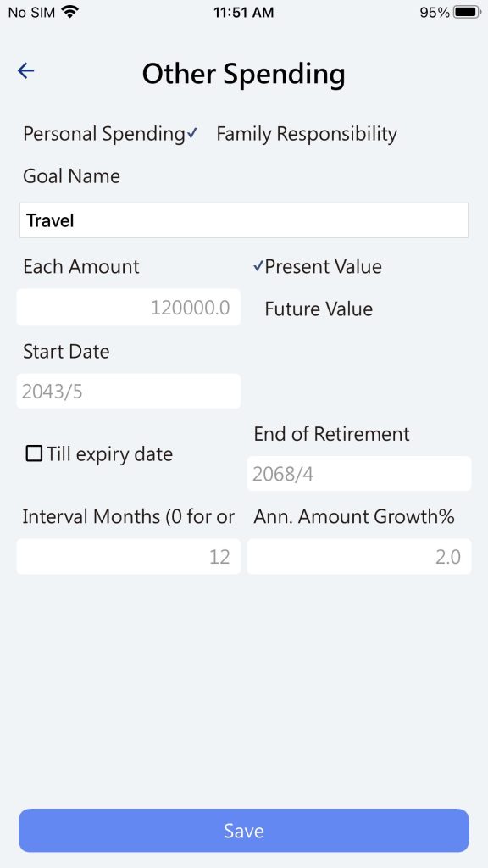Open End of Retirement date 2068/4
This screenshot has width=488, height=868.
tap(359, 473)
